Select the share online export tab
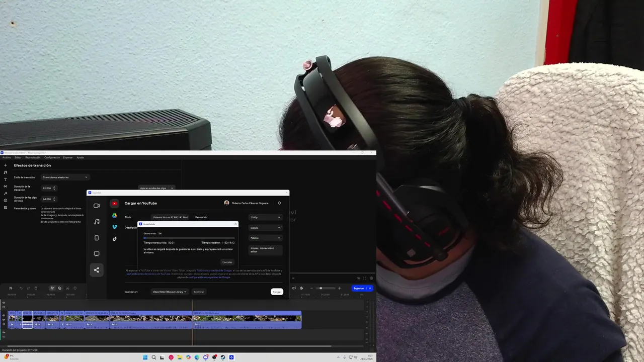 [x=97, y=270]
